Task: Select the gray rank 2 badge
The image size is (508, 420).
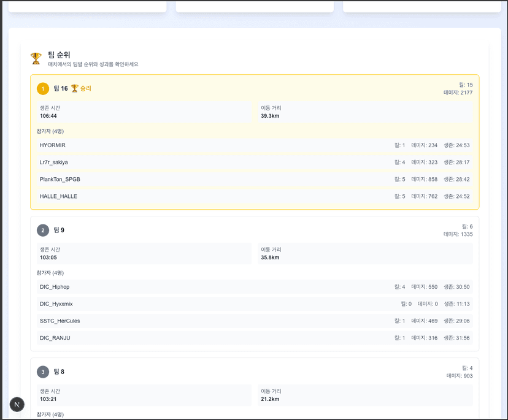Action: [43, 231]
